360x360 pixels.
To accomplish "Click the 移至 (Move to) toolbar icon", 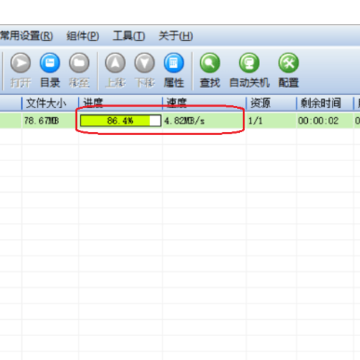I will pos(79,63).
